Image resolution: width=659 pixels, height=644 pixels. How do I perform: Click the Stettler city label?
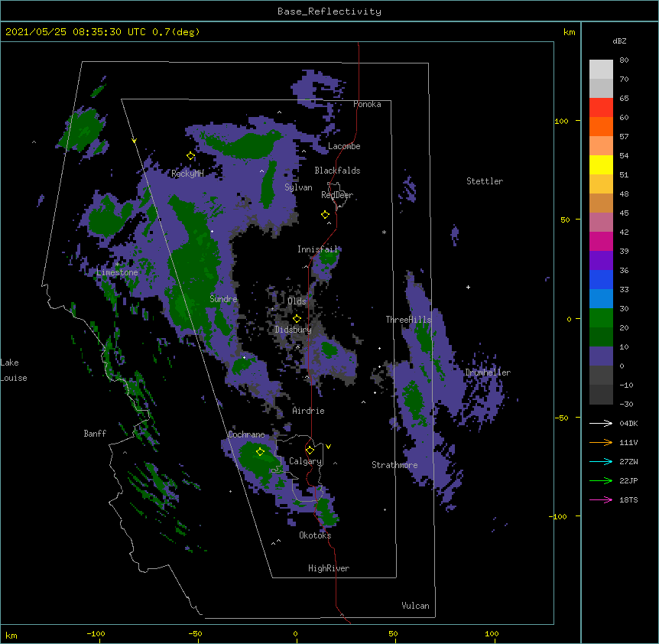coord(485,181)
